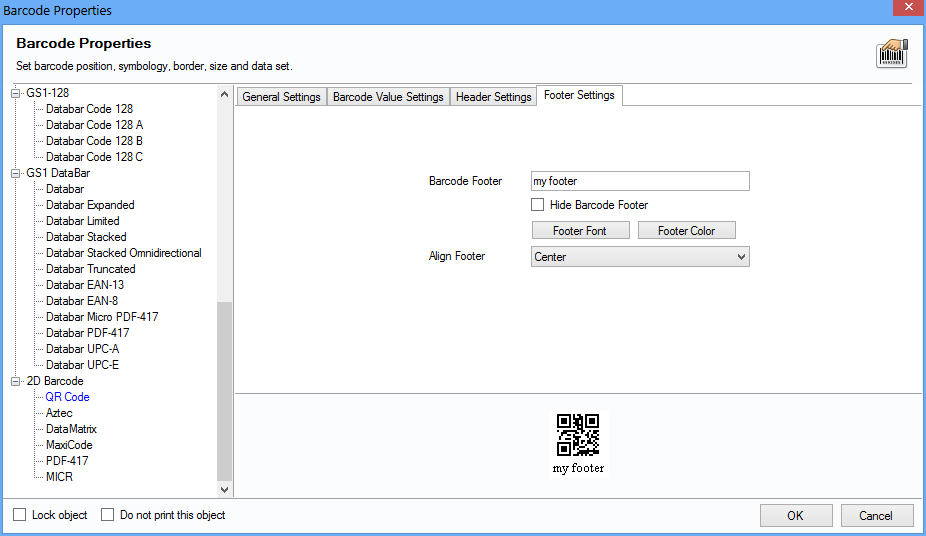Select Databar UPC-A

83,348
